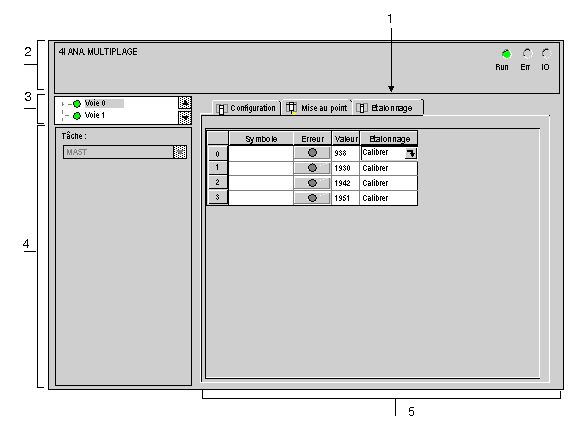Switch to the Mise au point tab
The image size is (580, 430).
pos(317,108)
